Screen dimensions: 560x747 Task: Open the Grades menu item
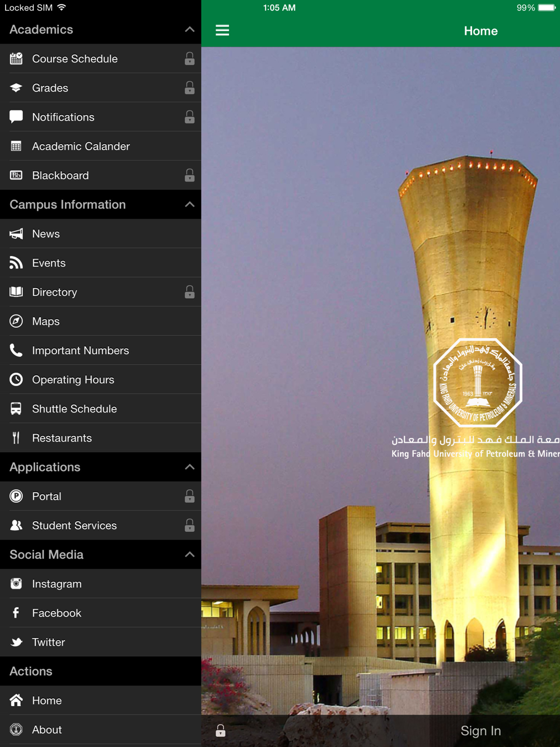pyautogui.click(x=101, y=87)
